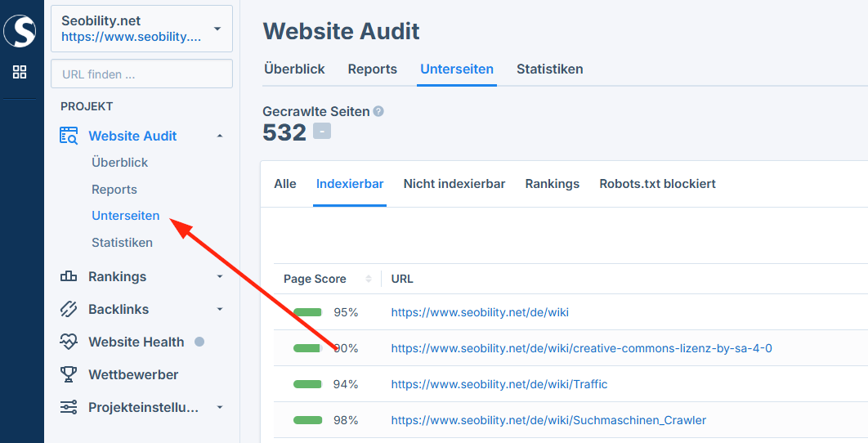Click the Backlinks chain icon
The image size is (868, 443).
(x=69, y=309)
